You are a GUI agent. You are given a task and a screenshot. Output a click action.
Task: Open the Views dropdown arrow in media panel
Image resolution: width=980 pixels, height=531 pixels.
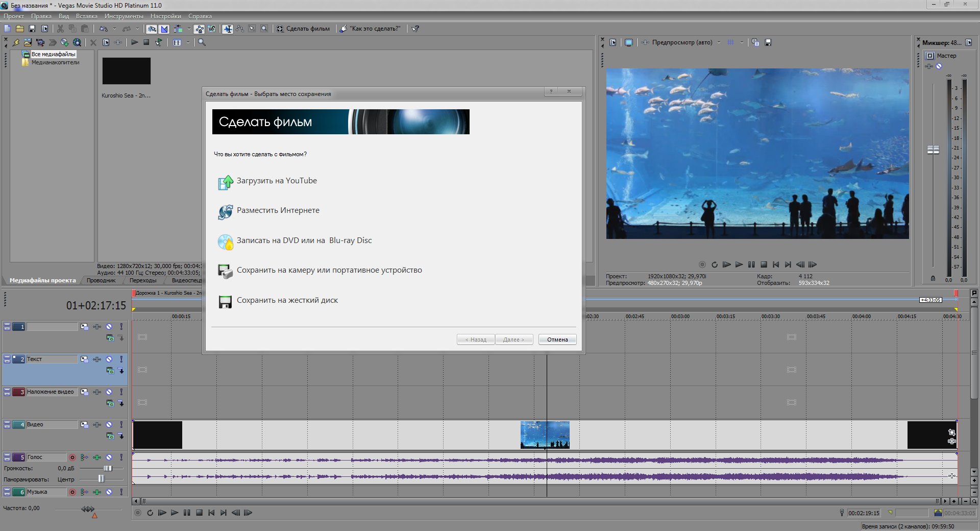click(188, 42)
